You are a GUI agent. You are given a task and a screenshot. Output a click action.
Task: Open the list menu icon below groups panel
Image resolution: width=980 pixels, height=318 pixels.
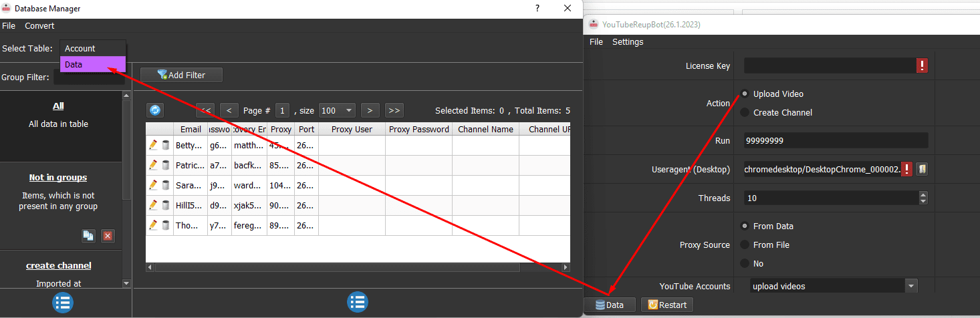[63, 303]
